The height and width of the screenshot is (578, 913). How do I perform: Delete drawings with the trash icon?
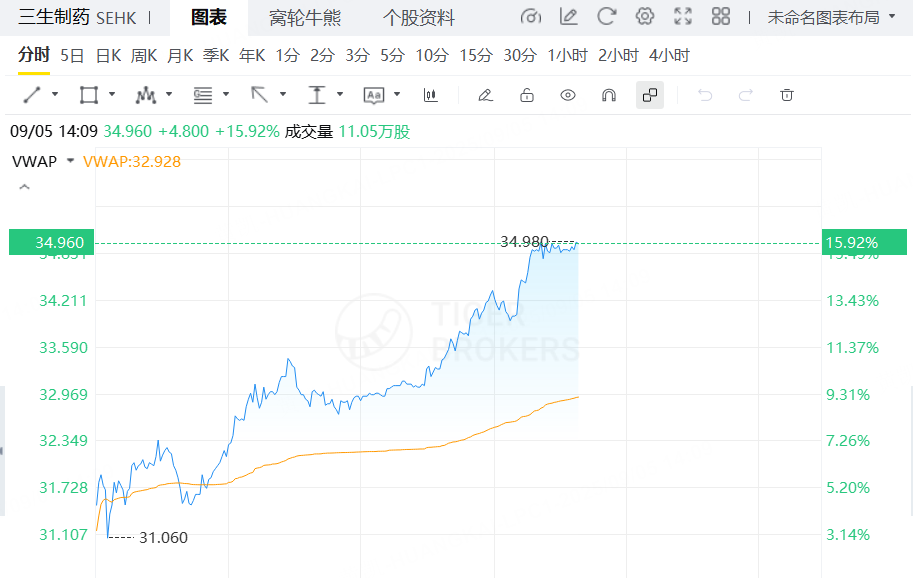pyautogui.click(x=787, y=95)
